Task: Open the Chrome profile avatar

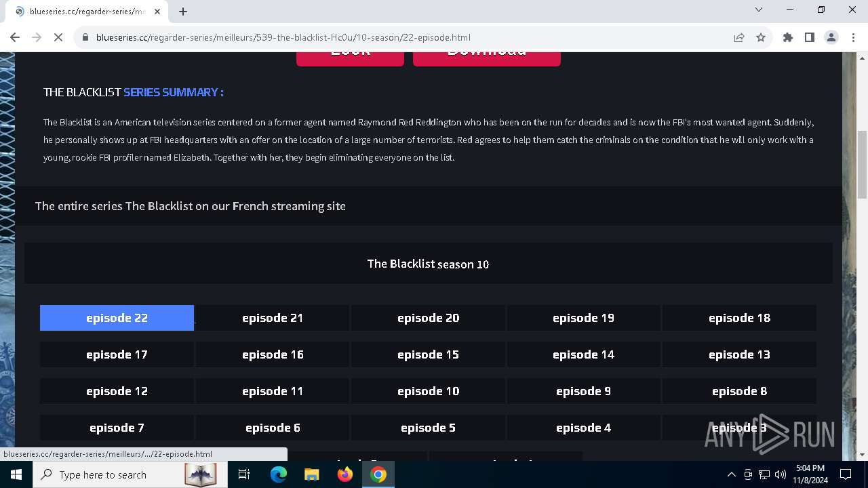Action: pos(831,37)
